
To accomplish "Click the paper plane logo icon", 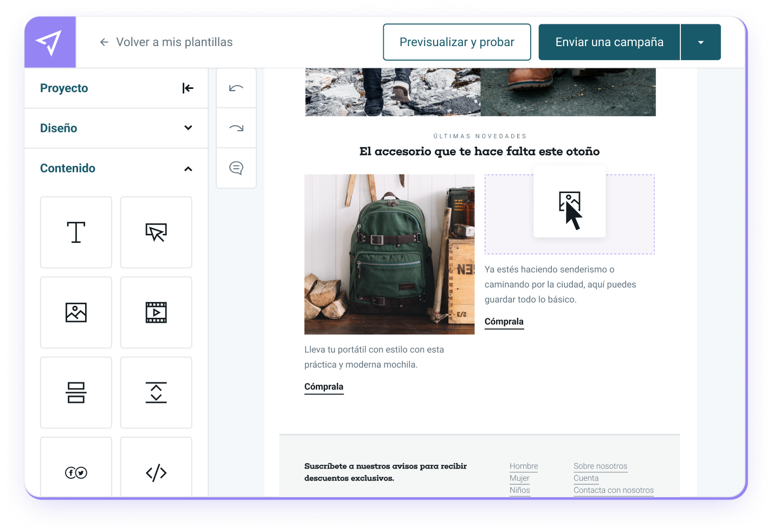I will tap(49, 42).
